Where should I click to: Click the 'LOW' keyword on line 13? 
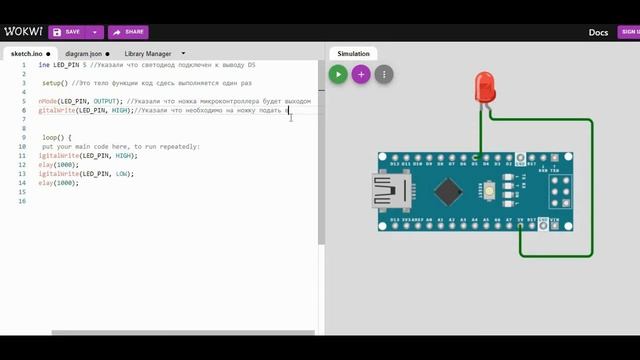click(122, 174)
